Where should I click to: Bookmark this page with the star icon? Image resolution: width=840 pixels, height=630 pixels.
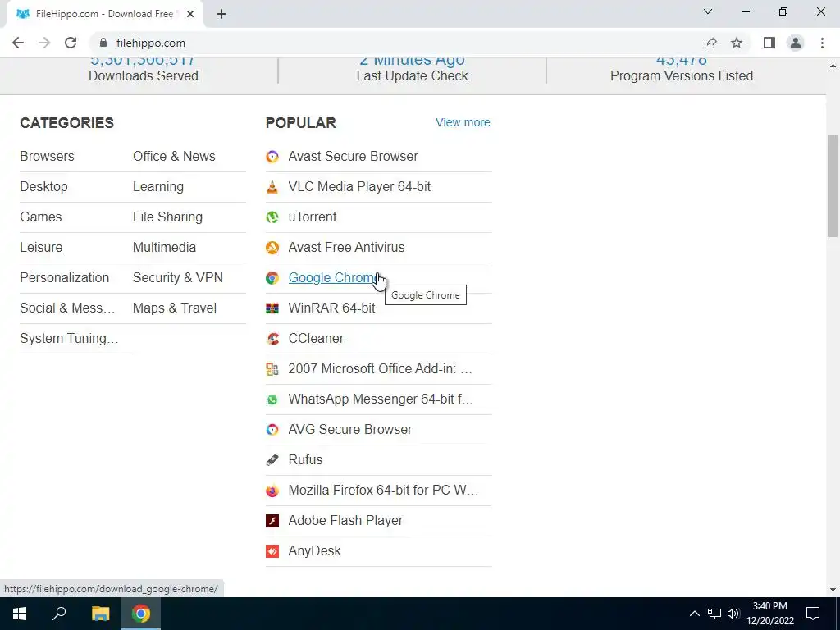pyautogui.click(x=737, y=43)
